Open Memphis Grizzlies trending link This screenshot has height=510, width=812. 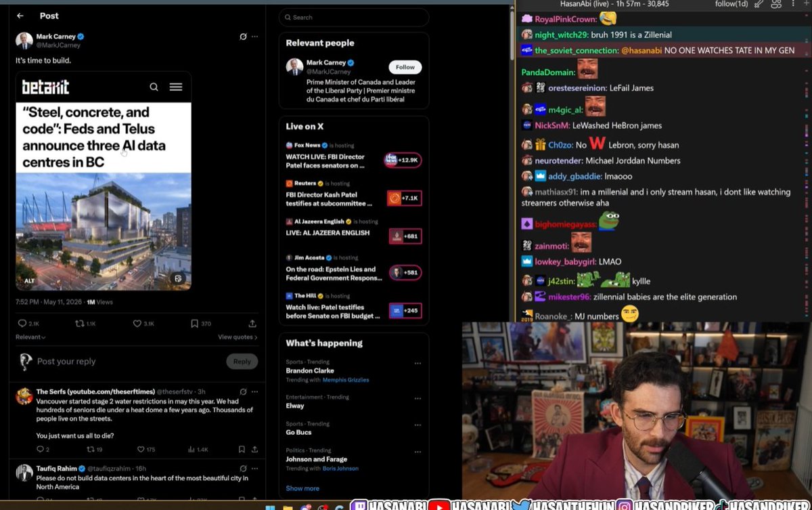346,380
